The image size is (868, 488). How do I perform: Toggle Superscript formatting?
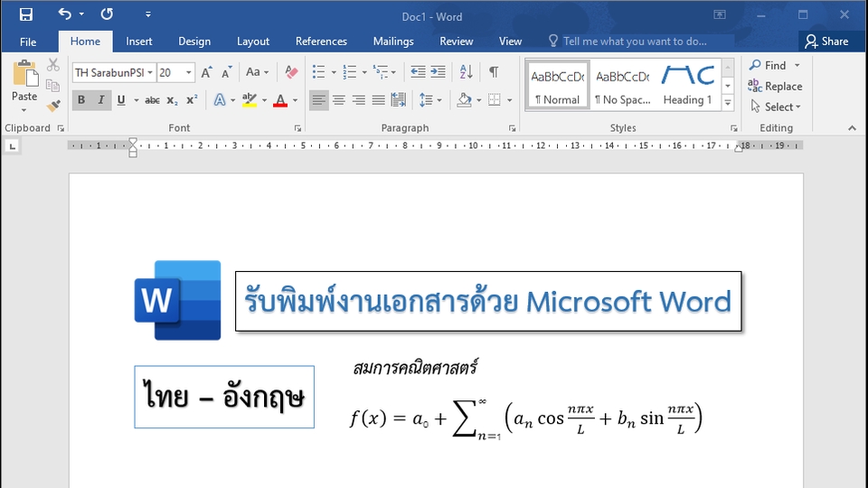click(x=192, y=100)
